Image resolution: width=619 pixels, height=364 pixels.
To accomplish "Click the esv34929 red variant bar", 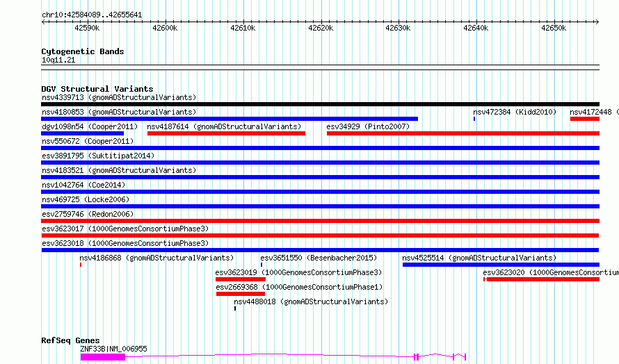I will point(463,133).
